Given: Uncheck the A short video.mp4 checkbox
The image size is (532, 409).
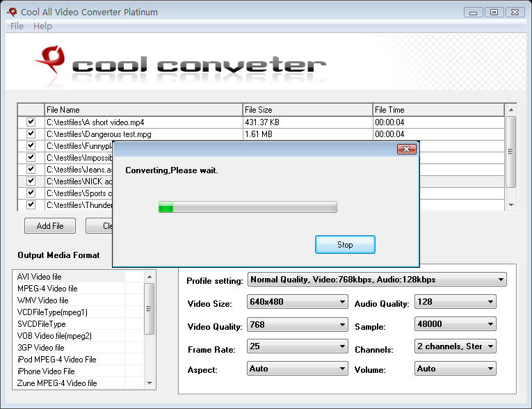Looking at the screenshot, I should point(31,122).
